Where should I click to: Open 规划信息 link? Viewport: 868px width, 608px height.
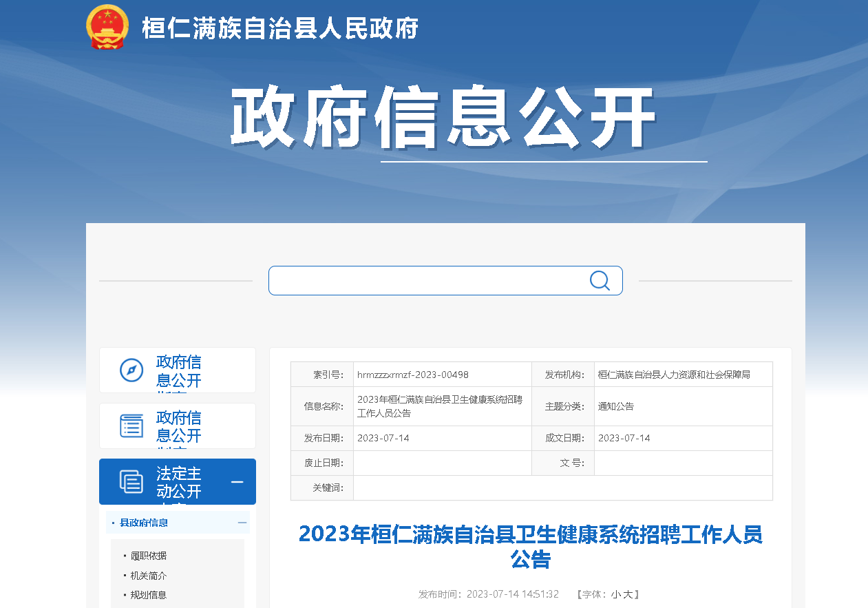pos(149,595)
